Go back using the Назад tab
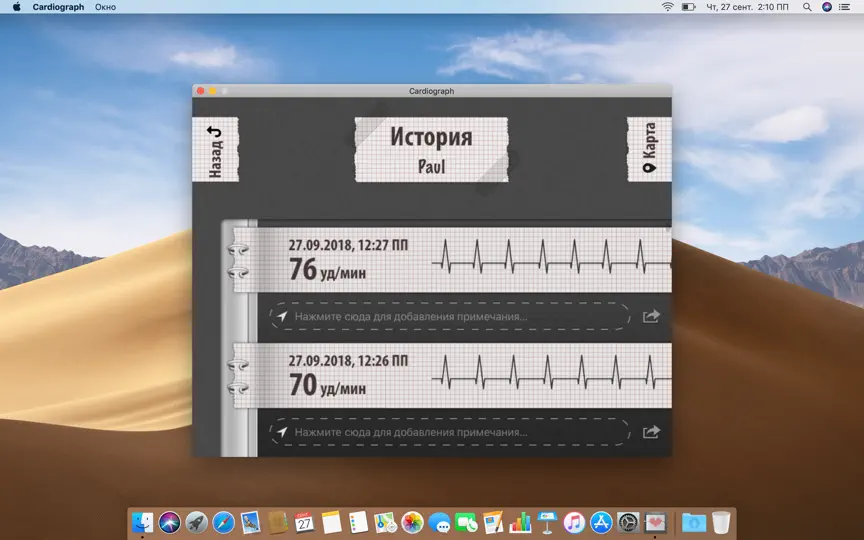 pyautogui.click(x=215, y=149)
